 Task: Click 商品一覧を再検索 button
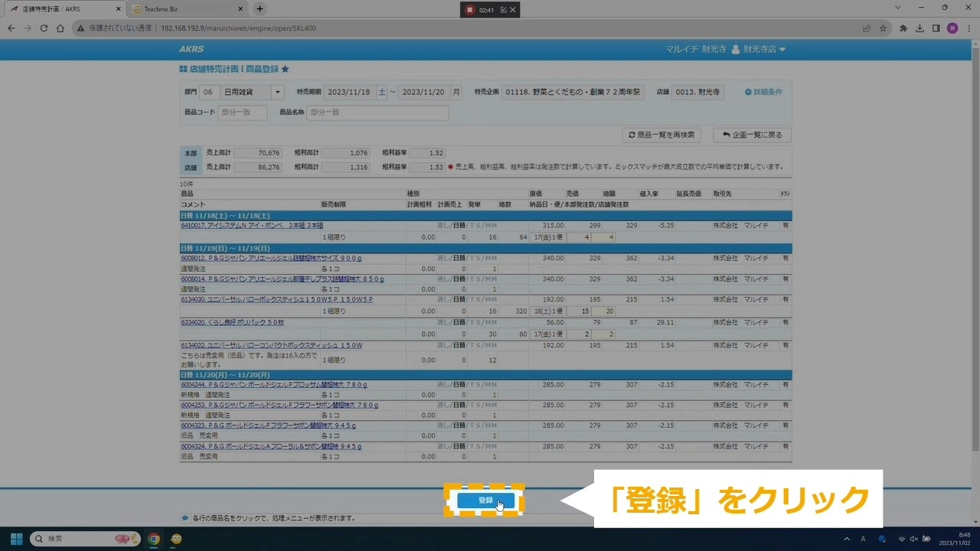661,135
